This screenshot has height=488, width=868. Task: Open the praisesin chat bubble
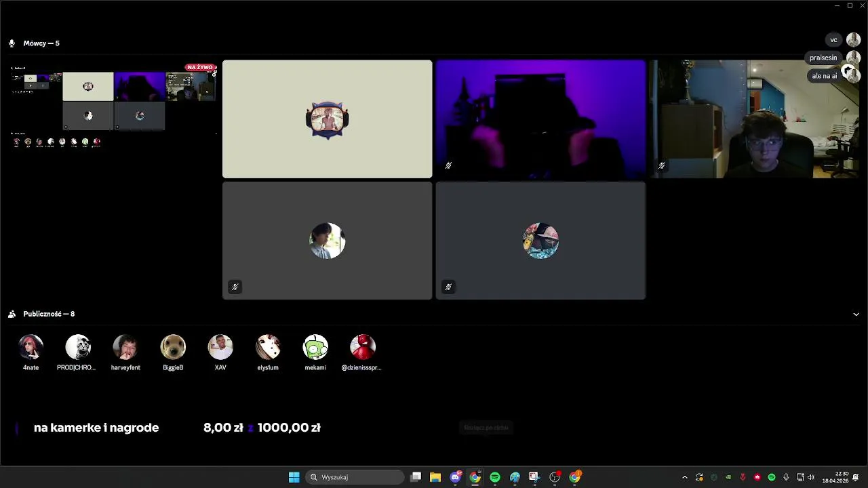pos(823,58)
